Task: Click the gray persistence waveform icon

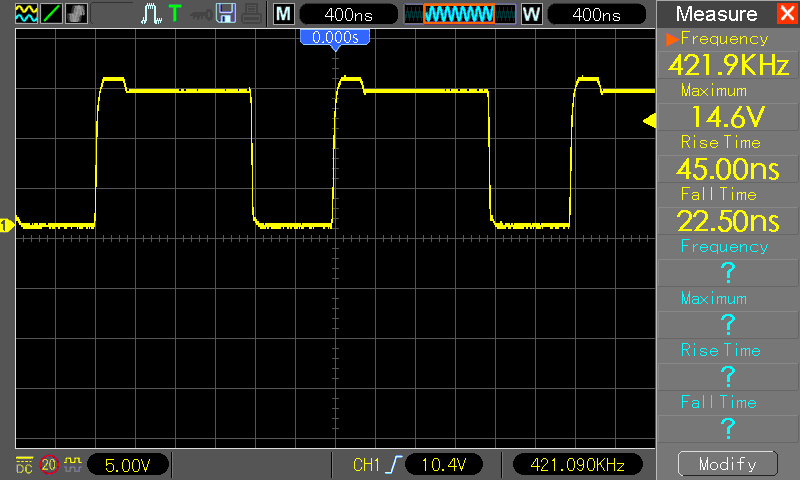Action: coord(77,13)
